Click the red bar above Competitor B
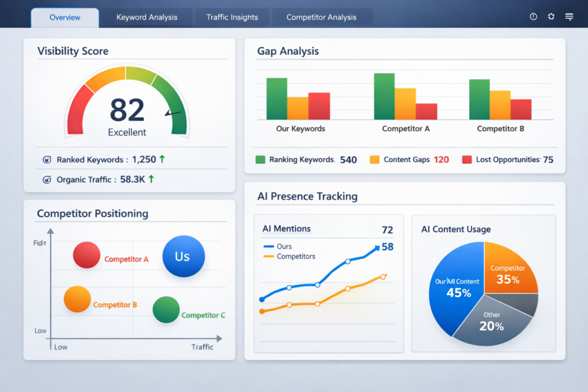Image resolution: width=588 pixels, height=392 pixels. click(521, 110)
